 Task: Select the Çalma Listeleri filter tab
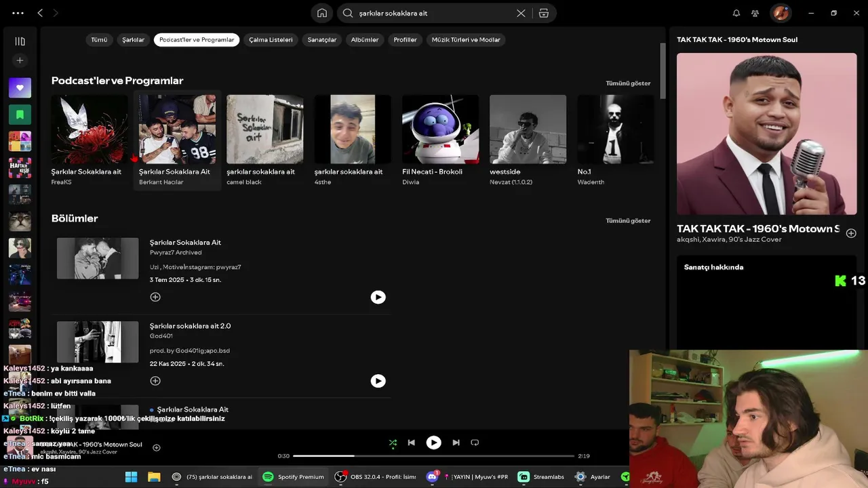pos(271,40)
